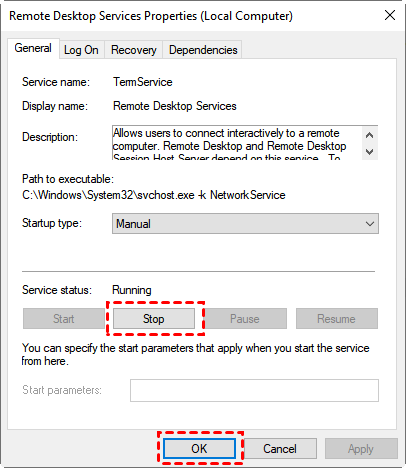406x468 pixels.
Task: Open the Log On tab
Action: pos(81,50)
